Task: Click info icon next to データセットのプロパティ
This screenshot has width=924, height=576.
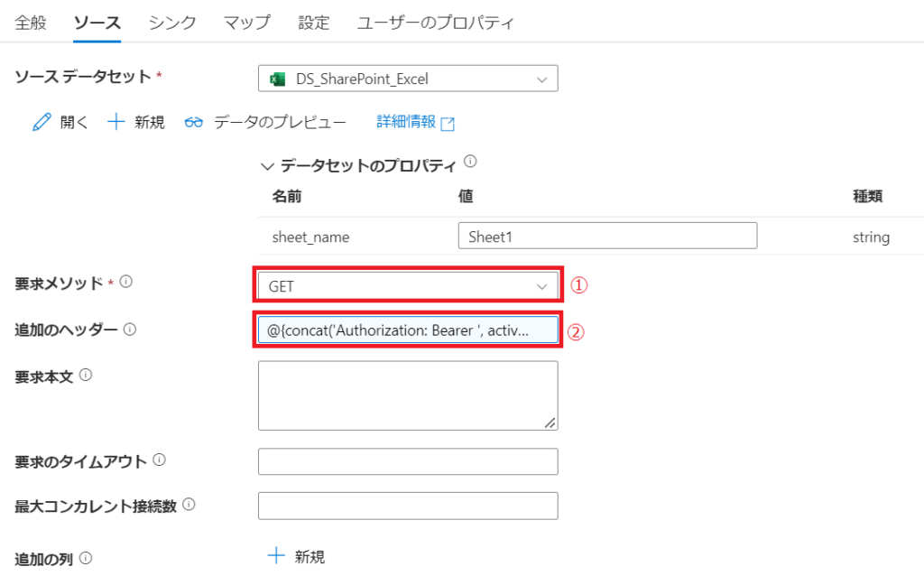Action: pyautogui.click(x=469, y=163)
